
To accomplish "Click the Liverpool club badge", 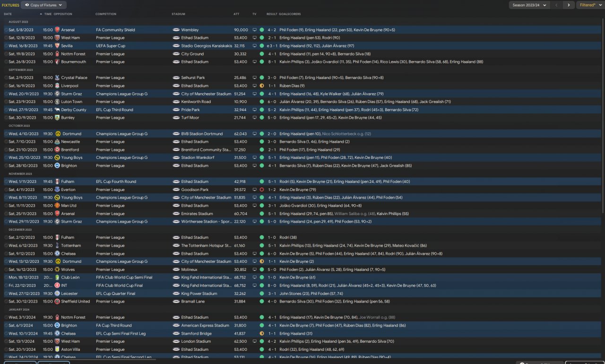I will click(x=57, y=86).
